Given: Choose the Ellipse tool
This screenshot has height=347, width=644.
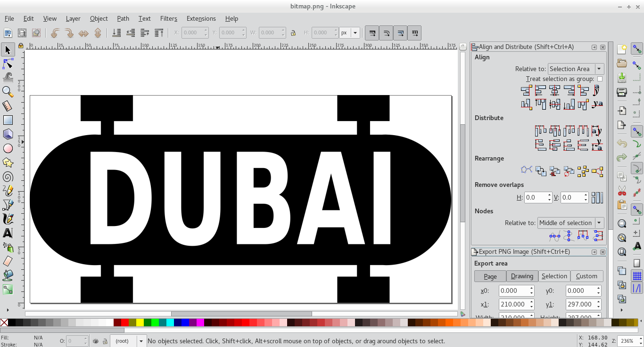Looking at the screenshot, I should (x=8, y=148).
